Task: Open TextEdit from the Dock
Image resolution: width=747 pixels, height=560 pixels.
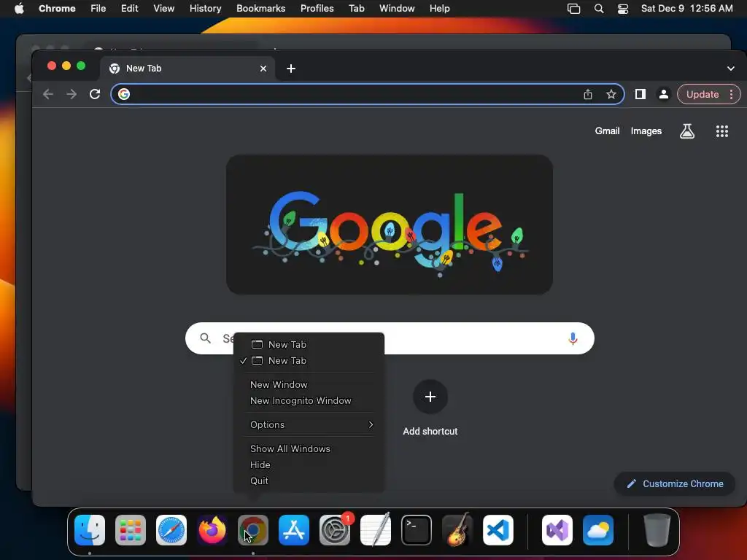Action: pyautogui.click(x=376, y=530)
